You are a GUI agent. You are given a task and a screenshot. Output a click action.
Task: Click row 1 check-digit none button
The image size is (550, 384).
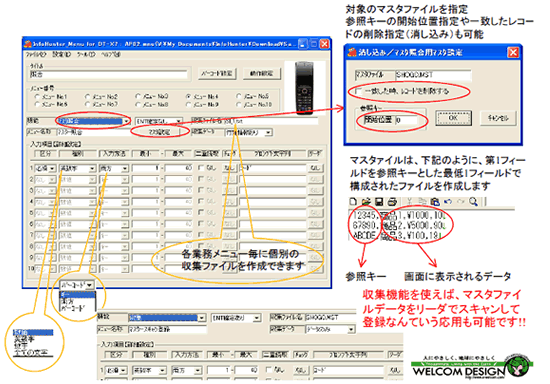click(x=229, y=168)
